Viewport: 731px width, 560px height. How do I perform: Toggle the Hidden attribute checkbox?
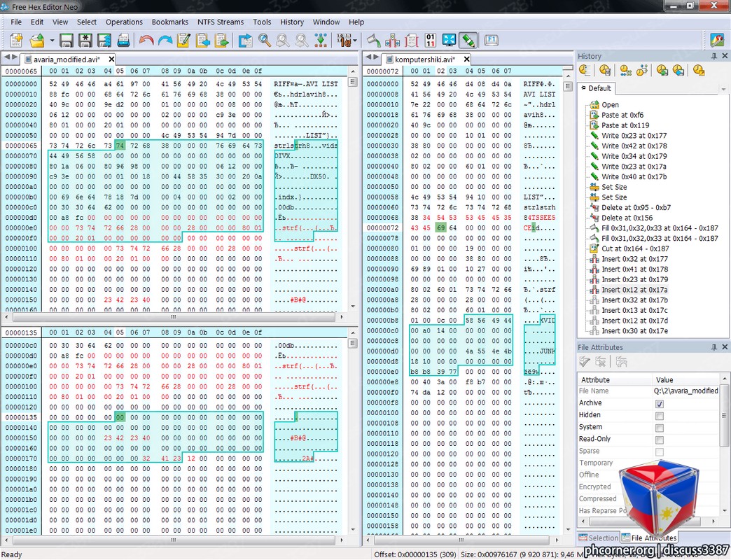click(x=659, y=416)
